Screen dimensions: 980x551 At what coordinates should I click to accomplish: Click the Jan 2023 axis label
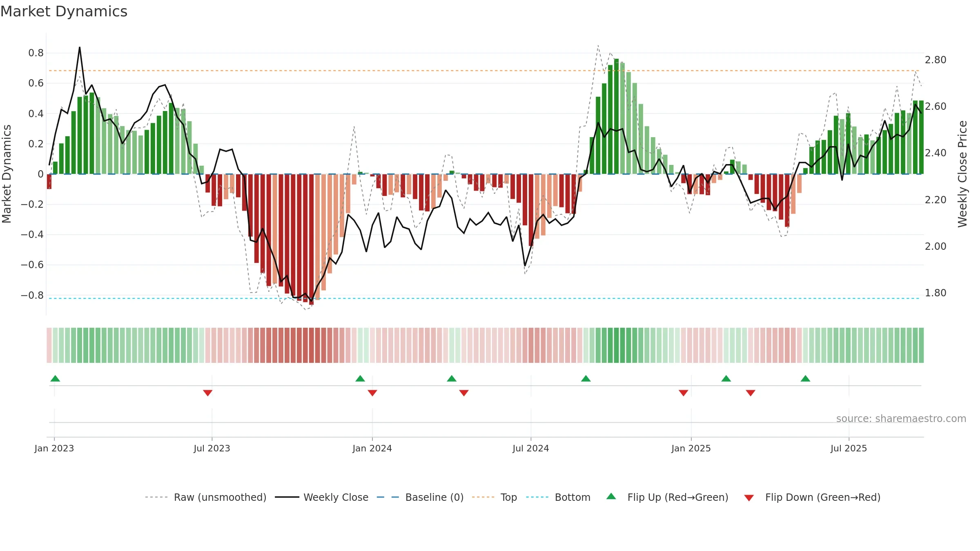54,448
